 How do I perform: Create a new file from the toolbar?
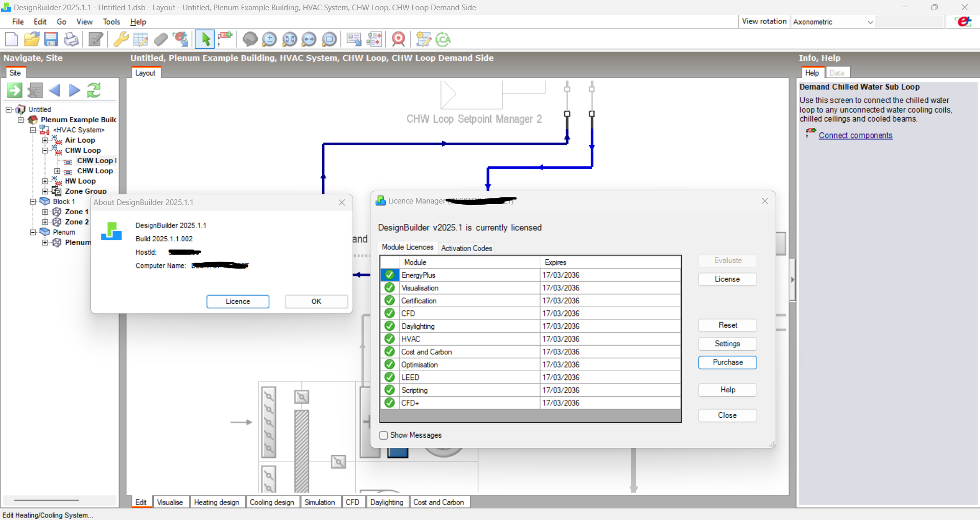(11, 39)
